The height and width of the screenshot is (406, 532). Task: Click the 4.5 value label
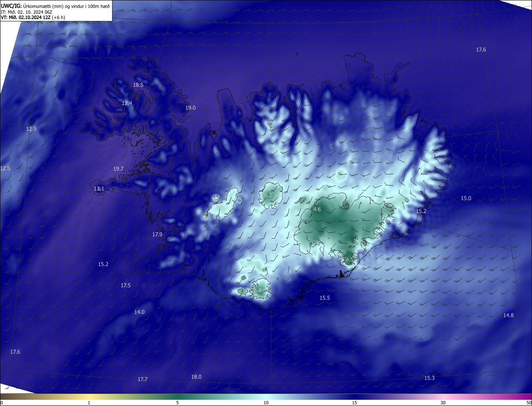click(349, 260)
